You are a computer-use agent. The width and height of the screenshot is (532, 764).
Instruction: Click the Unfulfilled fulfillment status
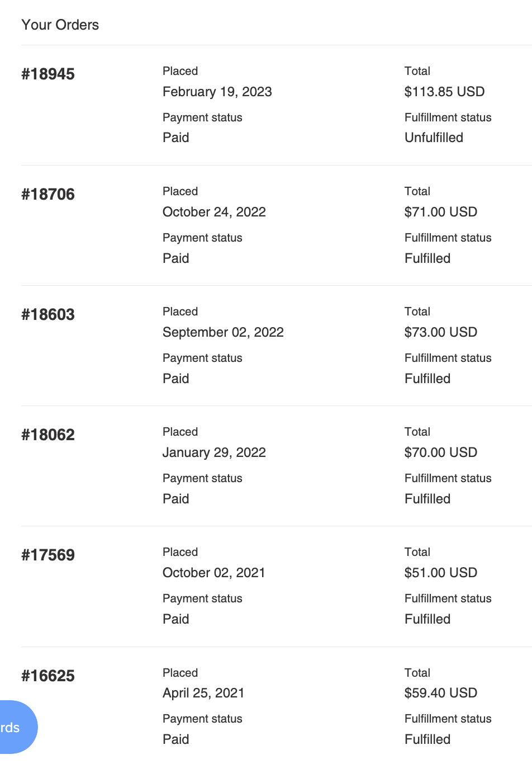(x=434, y=138)
